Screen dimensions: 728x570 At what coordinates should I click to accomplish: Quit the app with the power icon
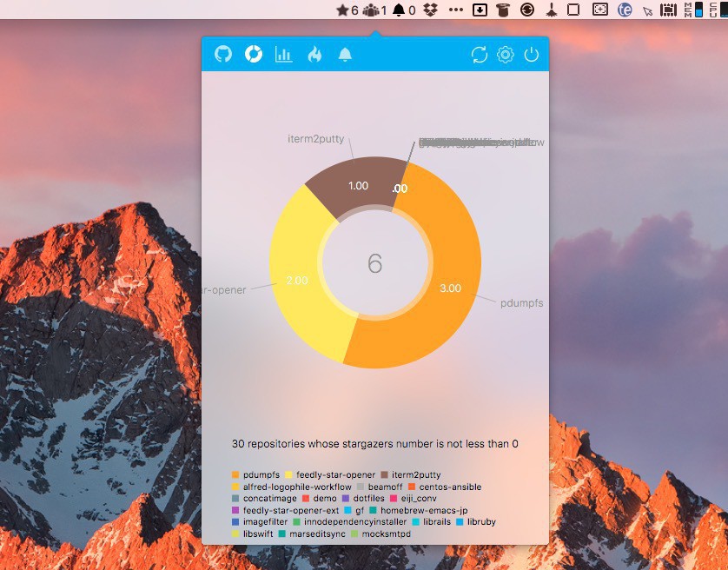[x=531, y=55]
